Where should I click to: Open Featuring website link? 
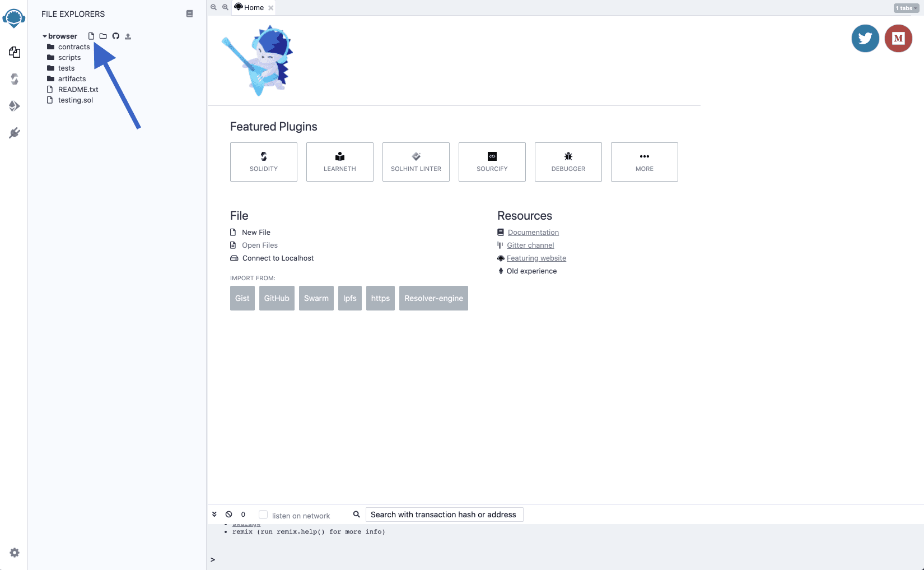pyautogui.click(x=536, y=258)
